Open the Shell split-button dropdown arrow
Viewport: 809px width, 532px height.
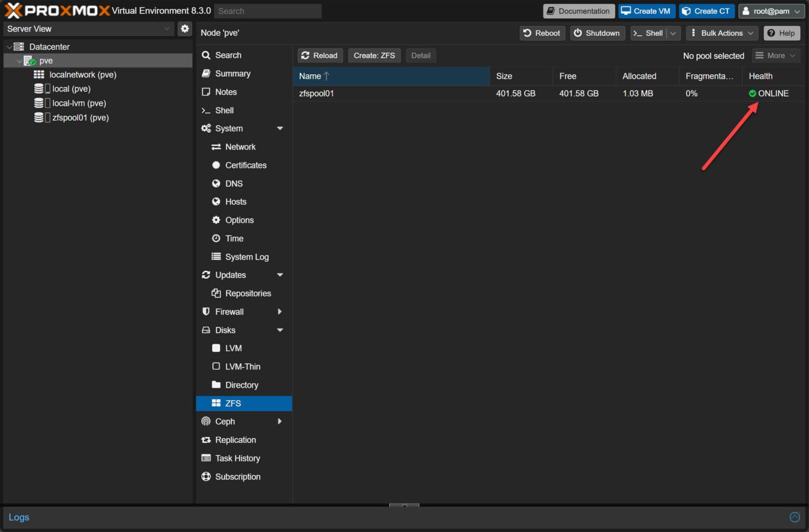pyautogui.click(x=673, y=33)
